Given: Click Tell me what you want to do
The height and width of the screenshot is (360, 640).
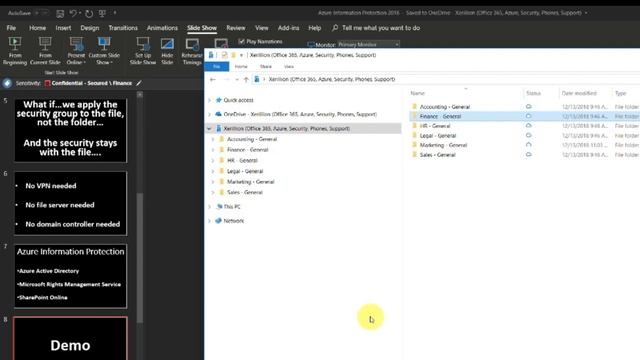Looking at the screenshot, I should (381, 28).
